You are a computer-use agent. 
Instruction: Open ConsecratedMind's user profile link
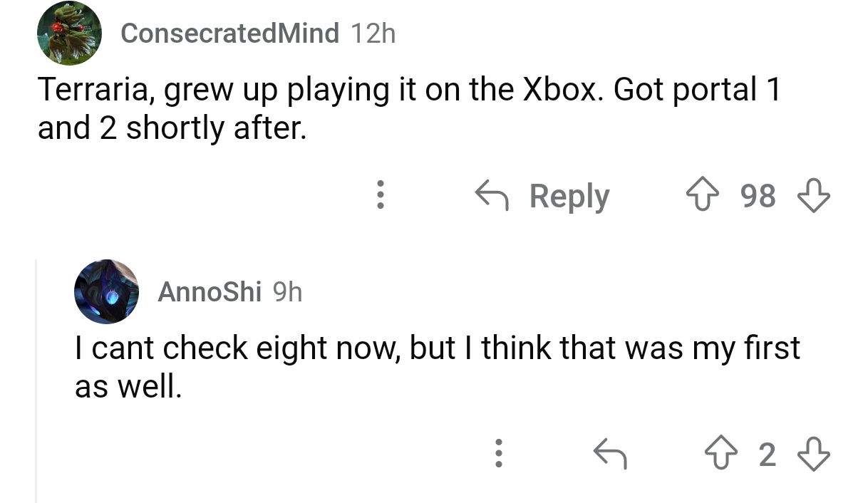(x=229, y=33)
